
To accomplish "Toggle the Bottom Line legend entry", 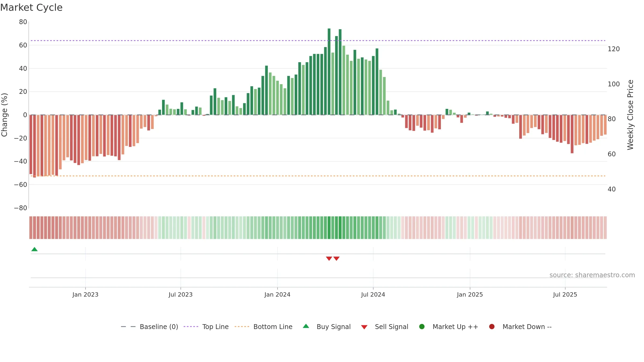I will click(264, 327).
